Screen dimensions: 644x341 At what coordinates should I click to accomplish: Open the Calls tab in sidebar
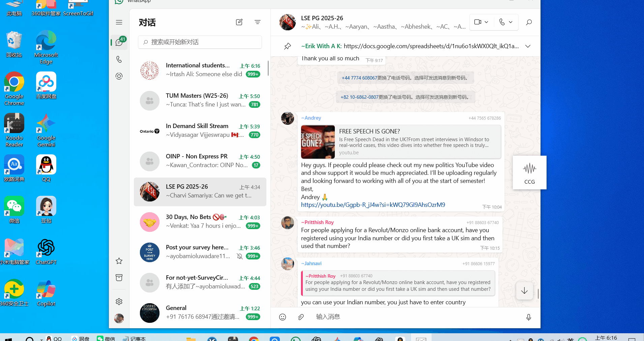119,59
